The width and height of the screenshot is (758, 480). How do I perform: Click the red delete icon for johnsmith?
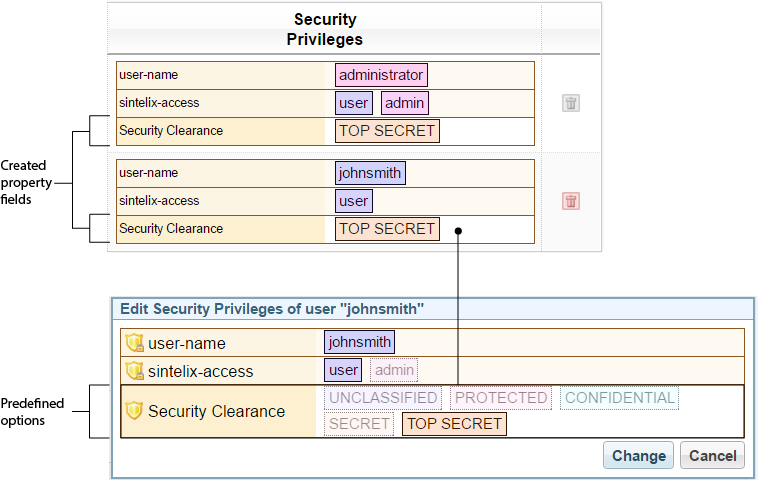pos(571,201)
